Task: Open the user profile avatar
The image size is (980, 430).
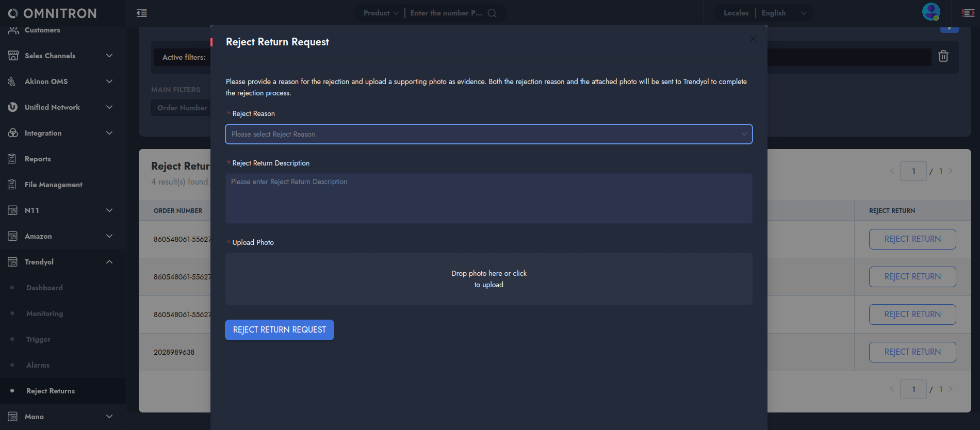Action: (931, 11)
